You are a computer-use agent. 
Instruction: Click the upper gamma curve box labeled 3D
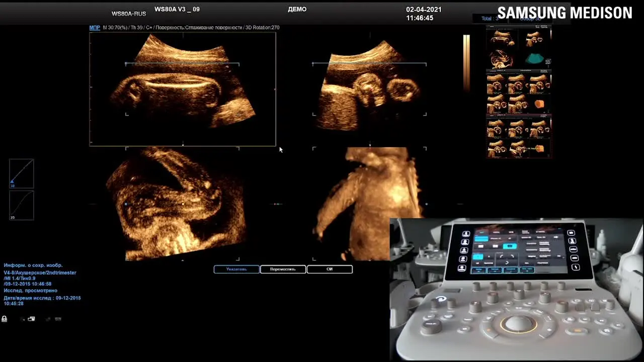click(x=22, y=173)
